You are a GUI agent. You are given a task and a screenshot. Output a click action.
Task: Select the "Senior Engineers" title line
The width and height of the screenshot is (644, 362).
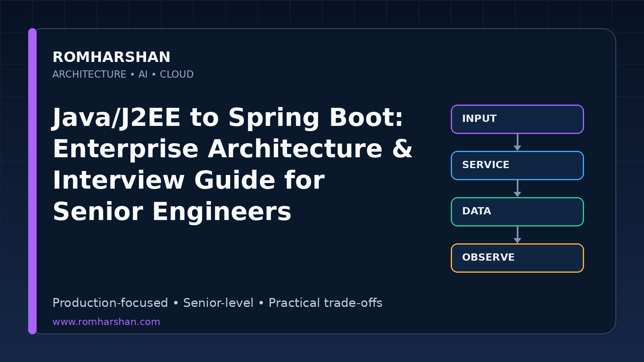coord(172,212)
